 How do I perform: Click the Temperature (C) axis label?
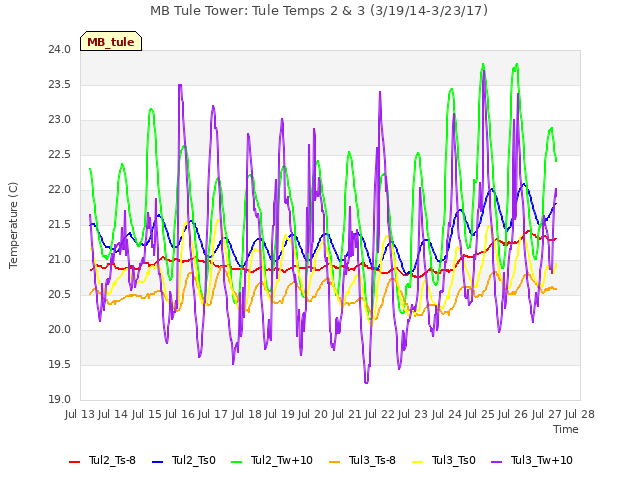13,225
